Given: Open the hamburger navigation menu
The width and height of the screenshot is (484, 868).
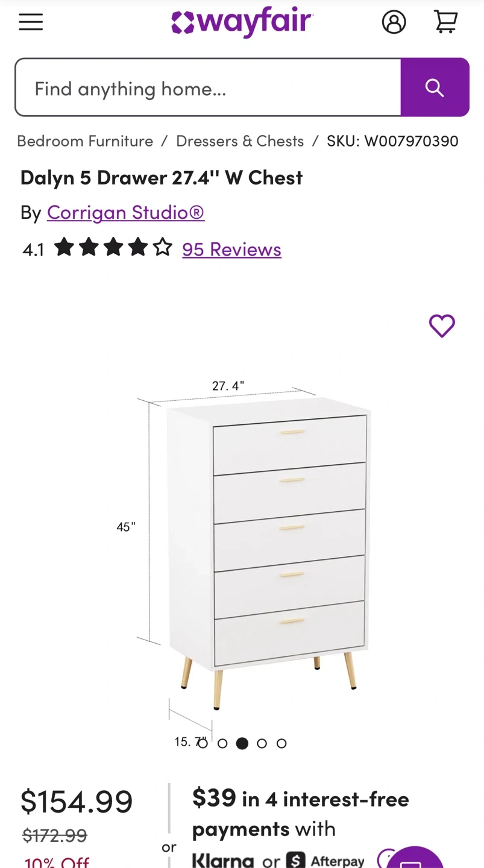Looking at the screenshot, I should (x=31, y=22).
